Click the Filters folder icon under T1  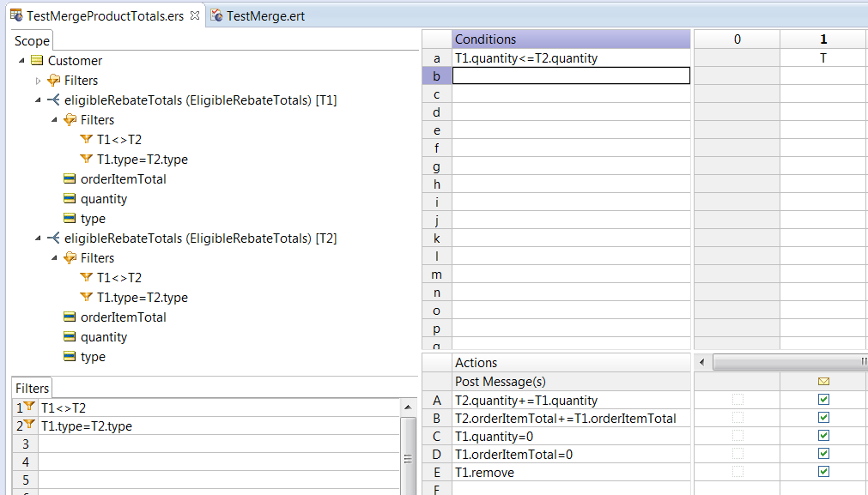(70, 119)
